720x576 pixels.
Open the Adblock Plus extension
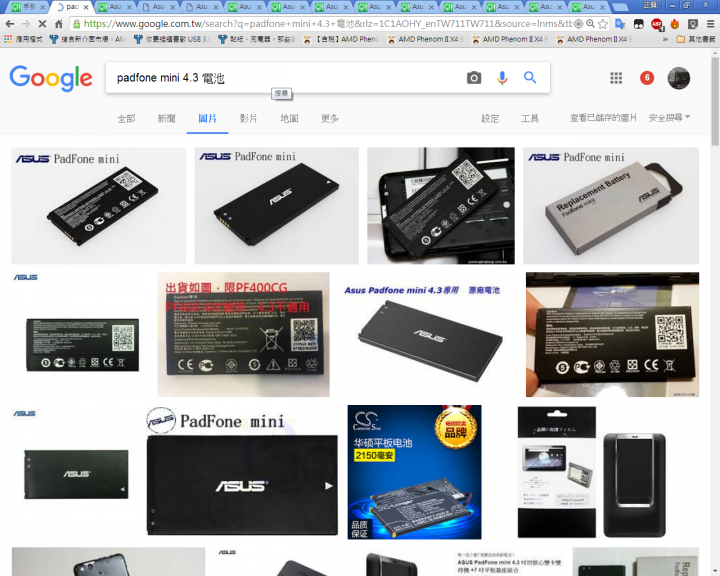[x=657, y=24]
